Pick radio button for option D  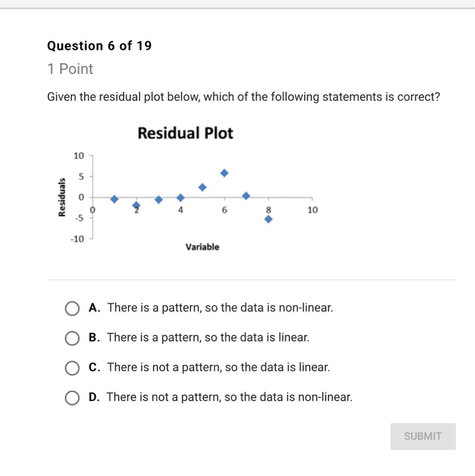click(x=72, y=397)
